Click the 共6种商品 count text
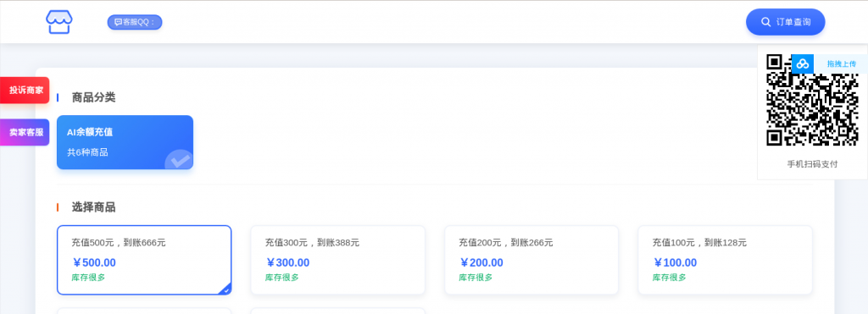 coord(87,152)
